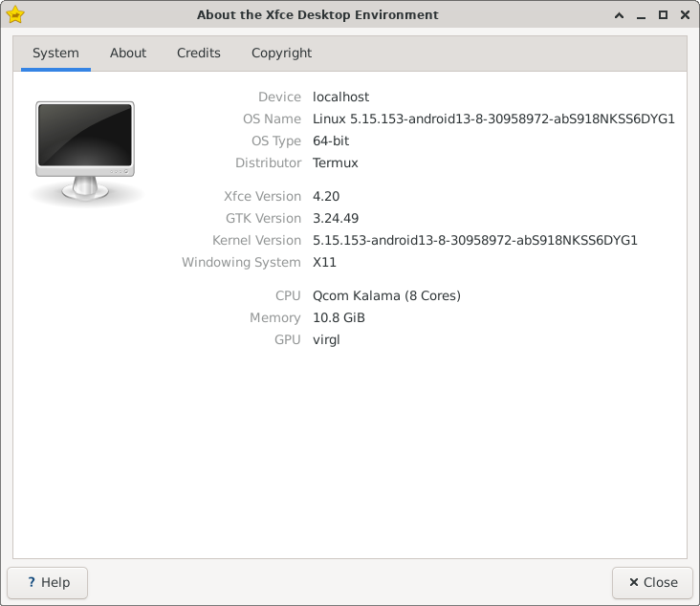
Task: Click the Close button at bottom
Action: tap(652, 582)
